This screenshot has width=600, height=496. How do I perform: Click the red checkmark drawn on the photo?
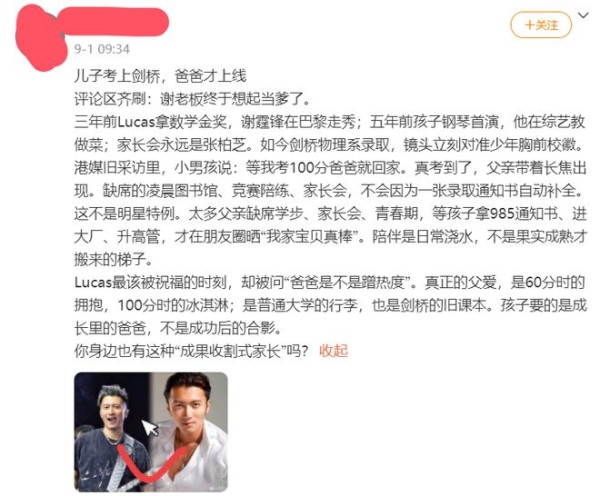[151, 463]
